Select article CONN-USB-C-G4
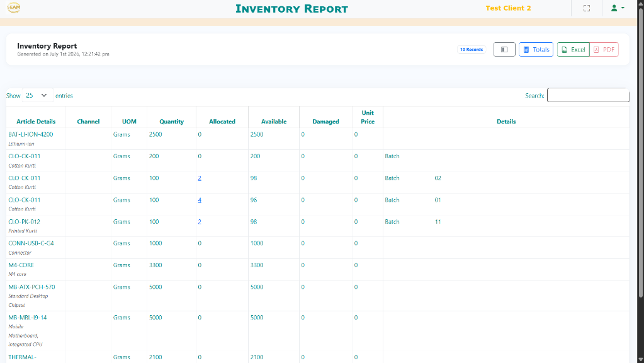This screenshot has width=644, height=363. coord(31,243)
